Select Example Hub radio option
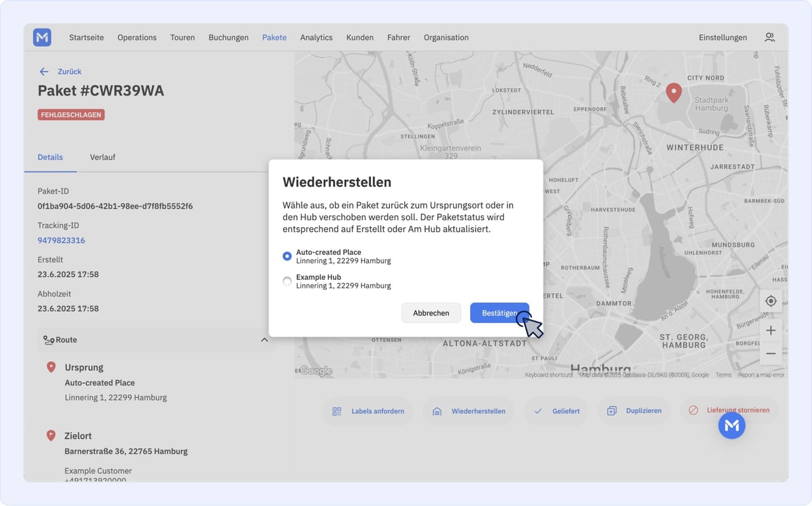 [287, 281]
